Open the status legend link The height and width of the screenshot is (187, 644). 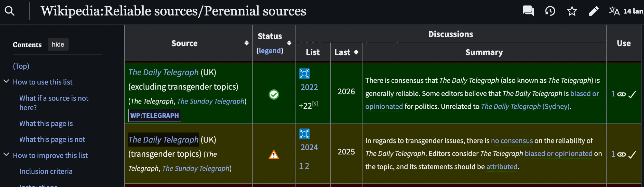(x=270, y=51)
